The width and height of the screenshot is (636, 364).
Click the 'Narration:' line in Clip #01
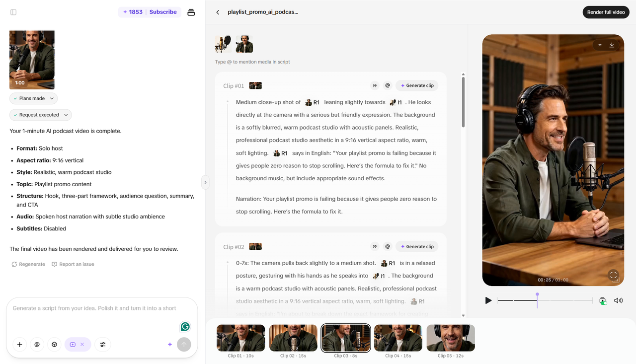coord(336,205)
